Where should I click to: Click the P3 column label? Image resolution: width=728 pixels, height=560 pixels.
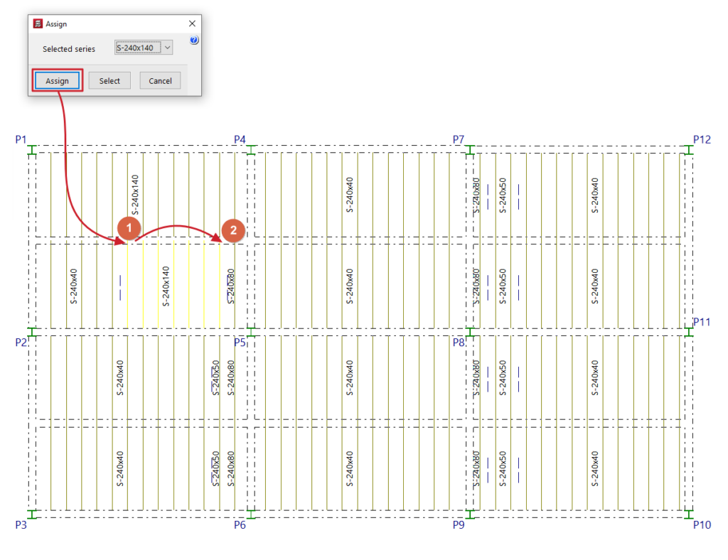pos(21,524)
